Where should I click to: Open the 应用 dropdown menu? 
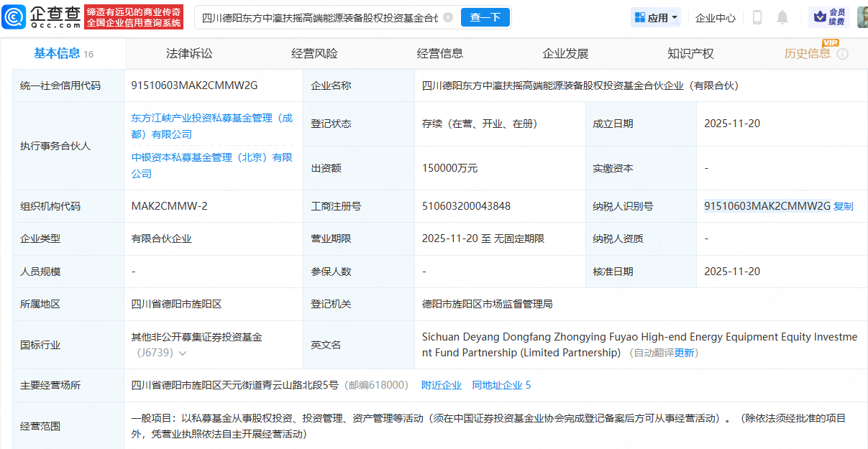(x=655, y=17)
